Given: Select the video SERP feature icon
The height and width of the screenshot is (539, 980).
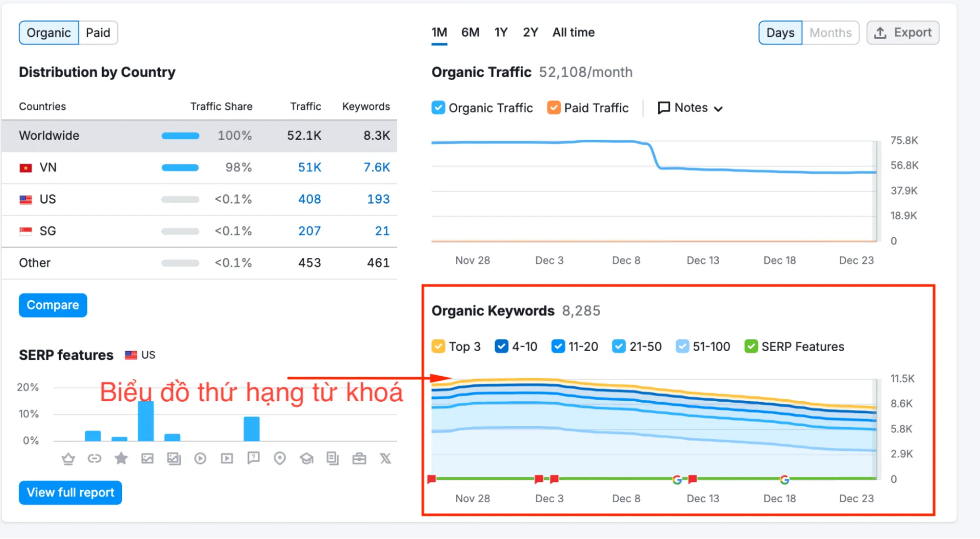Looking at the screenshot, I should point(200,458).
